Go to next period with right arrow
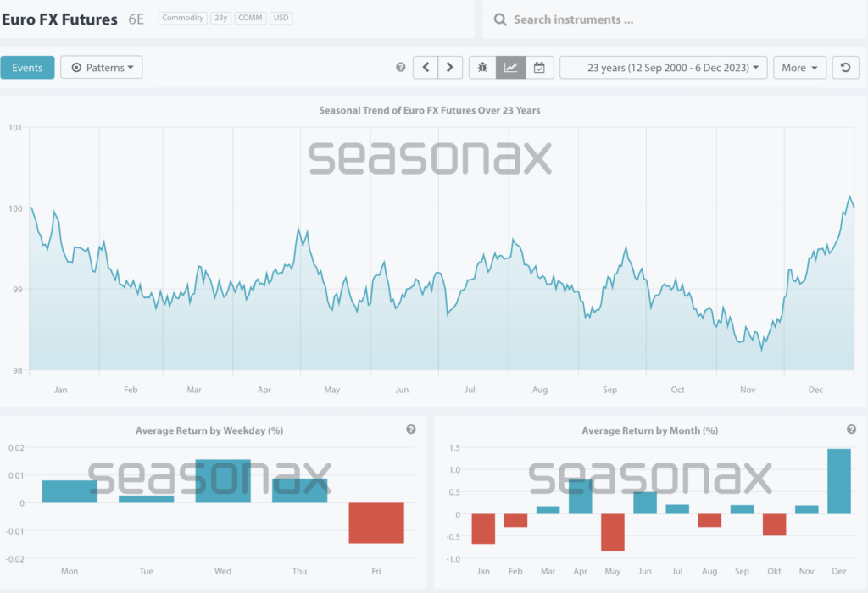Viewport: 868px width, 593px height. coord(450,68)
